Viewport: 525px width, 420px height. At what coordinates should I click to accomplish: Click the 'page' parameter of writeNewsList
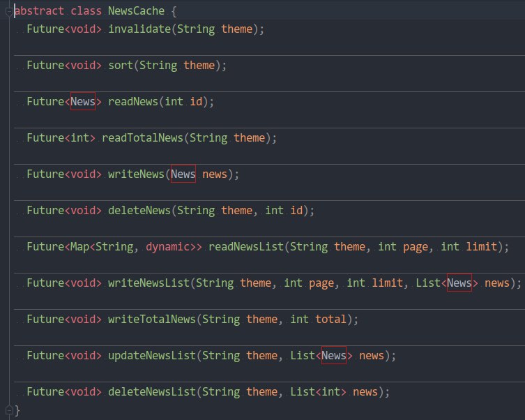pyautogui.click(x=321, y=283)
